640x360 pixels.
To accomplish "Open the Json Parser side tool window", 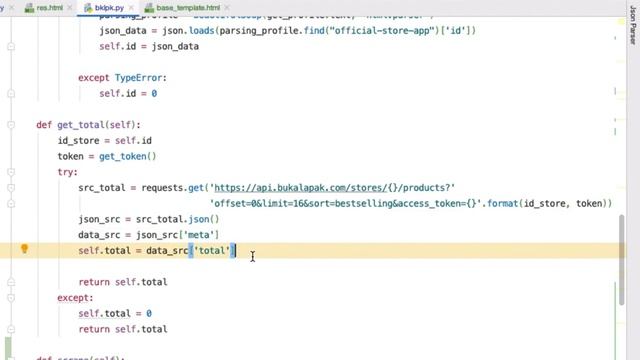I will tap(633, 24).
